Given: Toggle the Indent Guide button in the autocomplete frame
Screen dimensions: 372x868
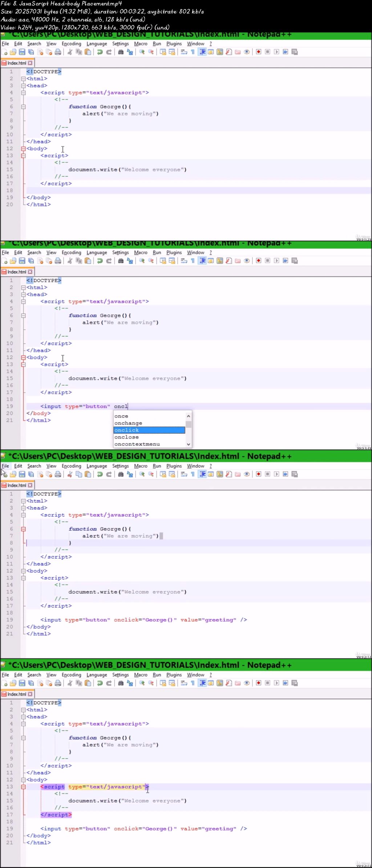Looking at the screenshot, I should click(x=202, y=261).
